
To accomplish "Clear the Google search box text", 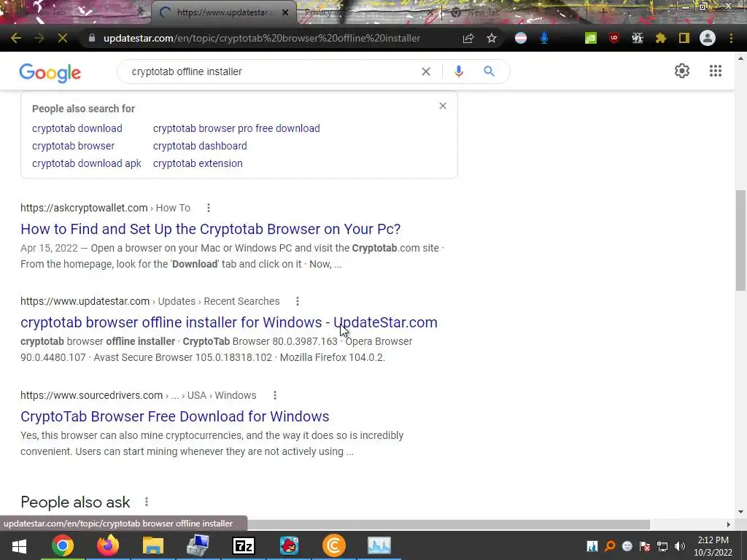I will pos(426,71).
